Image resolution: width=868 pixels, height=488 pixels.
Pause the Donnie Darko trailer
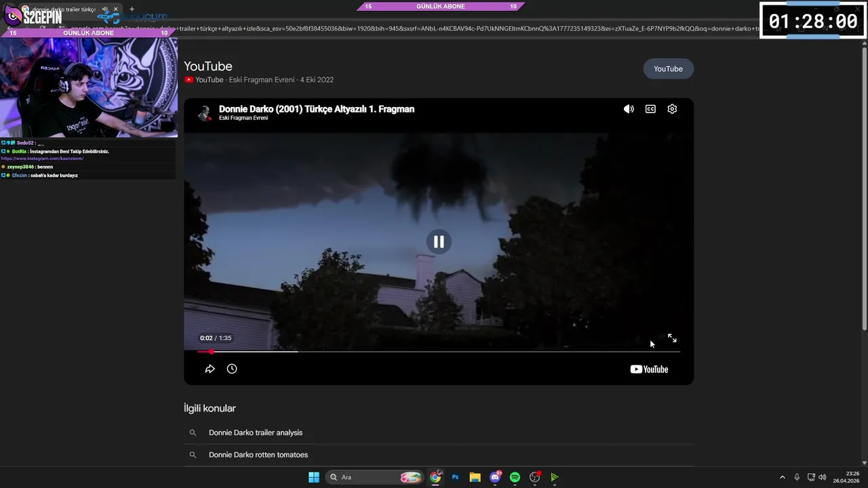point(439,241)
